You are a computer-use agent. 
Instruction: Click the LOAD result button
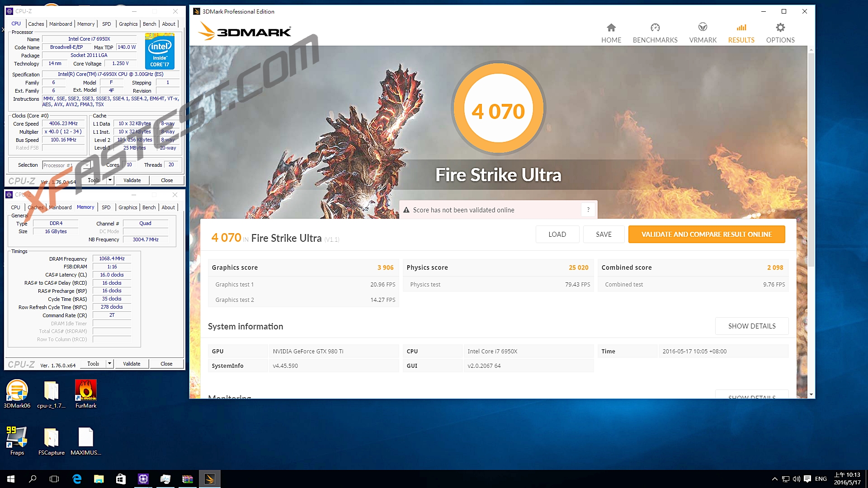pos(557,235)
